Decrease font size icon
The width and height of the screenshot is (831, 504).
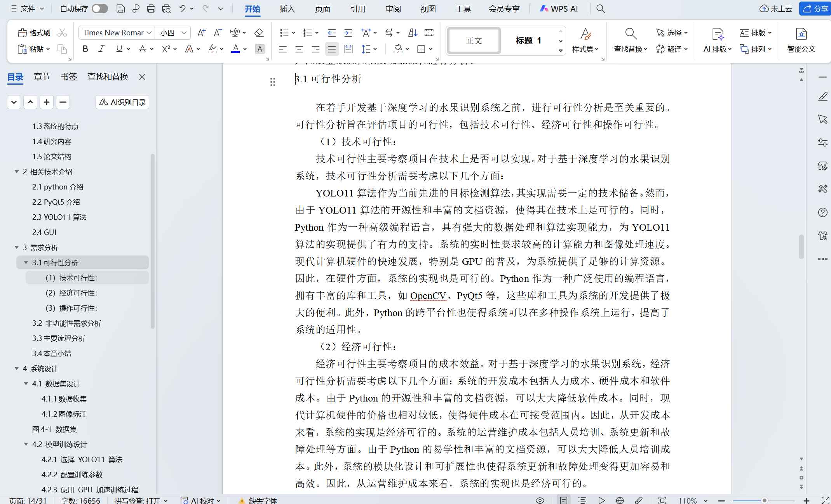(218, 33)
